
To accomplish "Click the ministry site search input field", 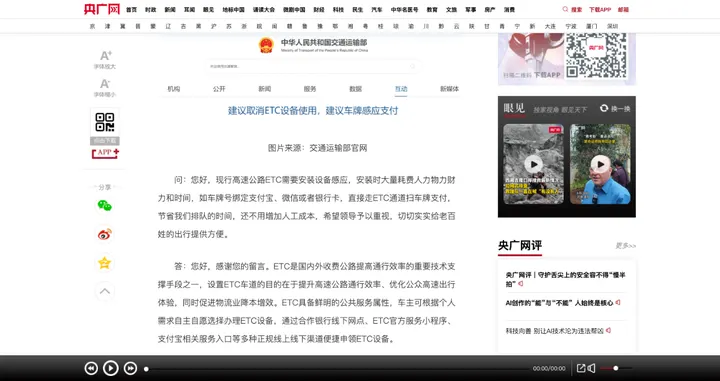I will tap(313, 67).
